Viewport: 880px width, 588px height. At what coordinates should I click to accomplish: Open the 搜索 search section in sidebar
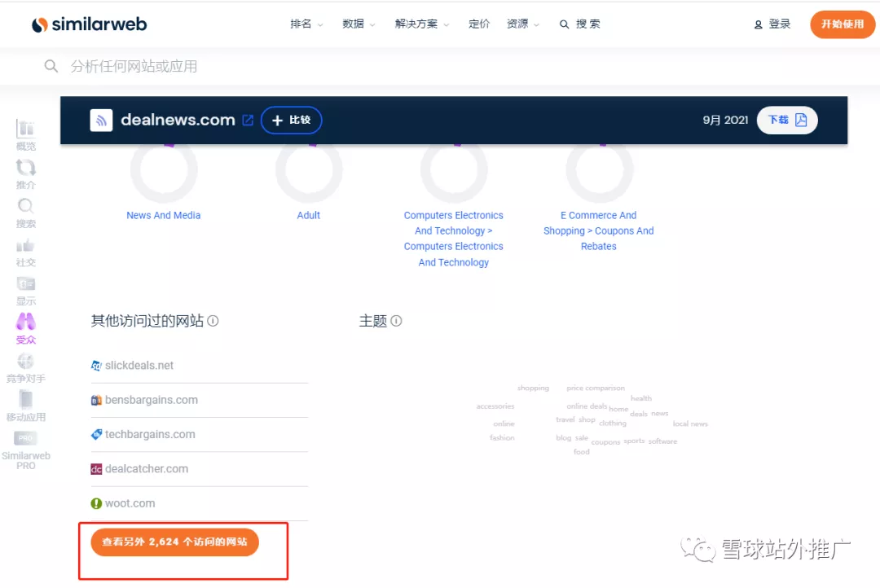coord(25,212)
